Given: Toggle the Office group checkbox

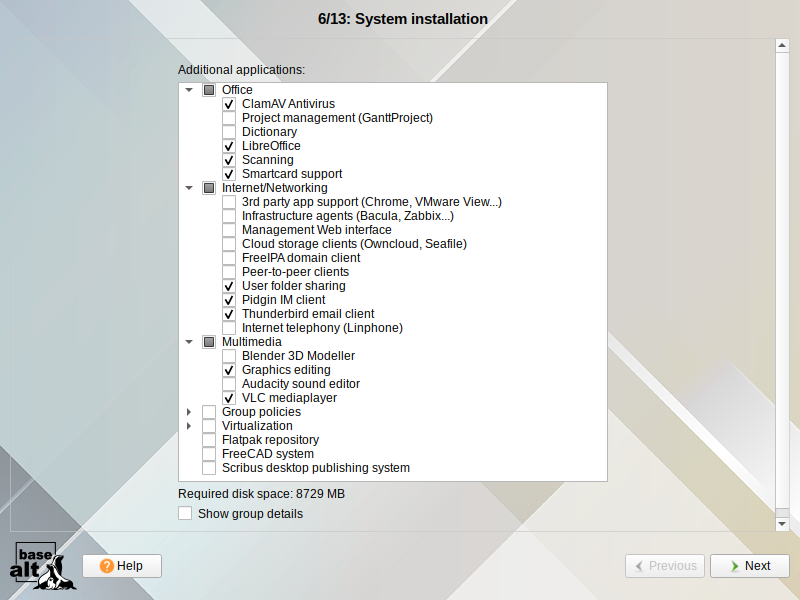Looking at the screenshot, I should click(x=209, y=90).
